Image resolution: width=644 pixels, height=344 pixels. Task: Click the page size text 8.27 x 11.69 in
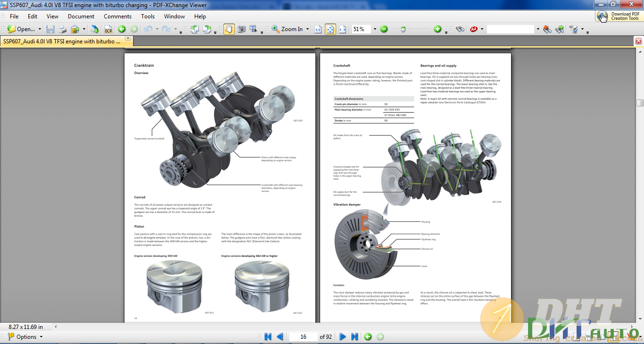[25, 327]
